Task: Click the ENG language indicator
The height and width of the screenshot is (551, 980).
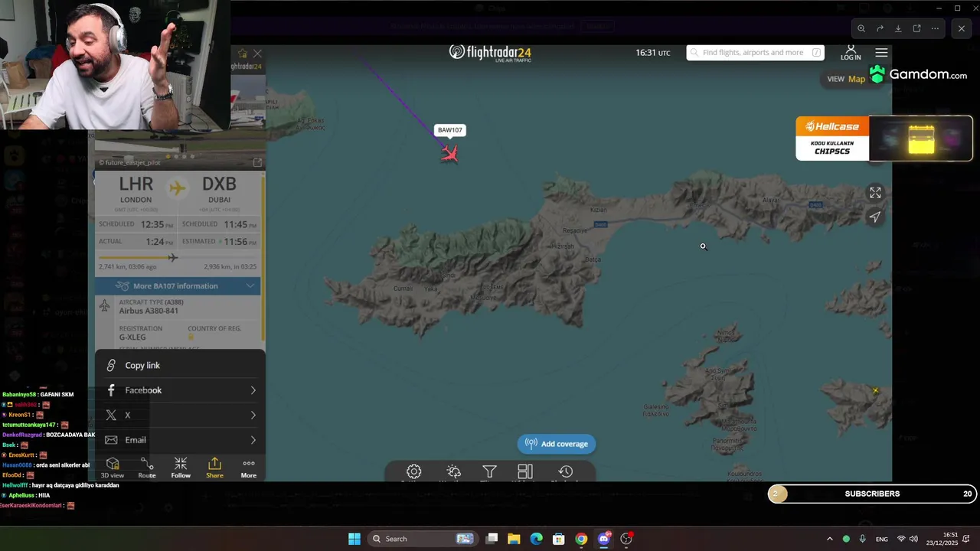Action: pyautogui.click(x=882, y=539)
